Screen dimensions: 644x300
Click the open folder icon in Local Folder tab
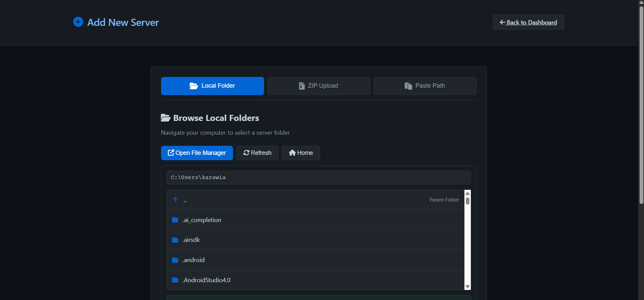point(194,86)
